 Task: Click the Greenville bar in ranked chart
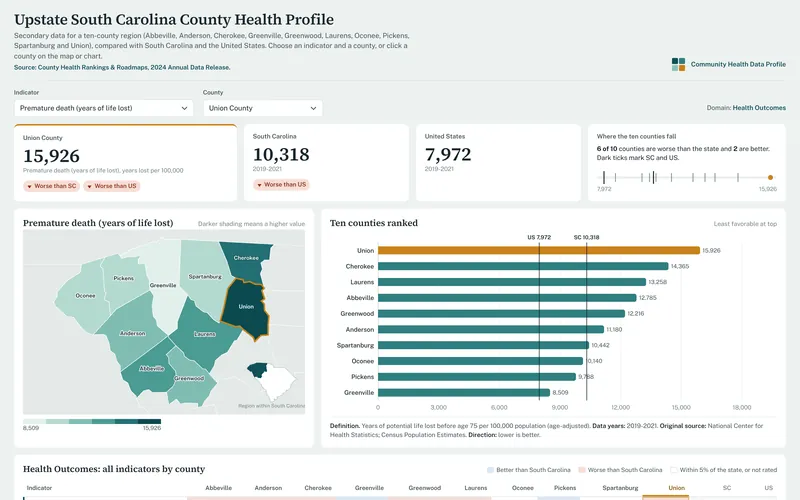[x=464, y=393]
